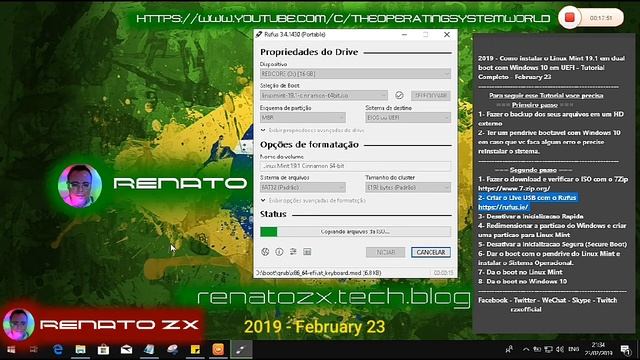
Task: Expand advanced drive properties section
Action: (313, 130)
